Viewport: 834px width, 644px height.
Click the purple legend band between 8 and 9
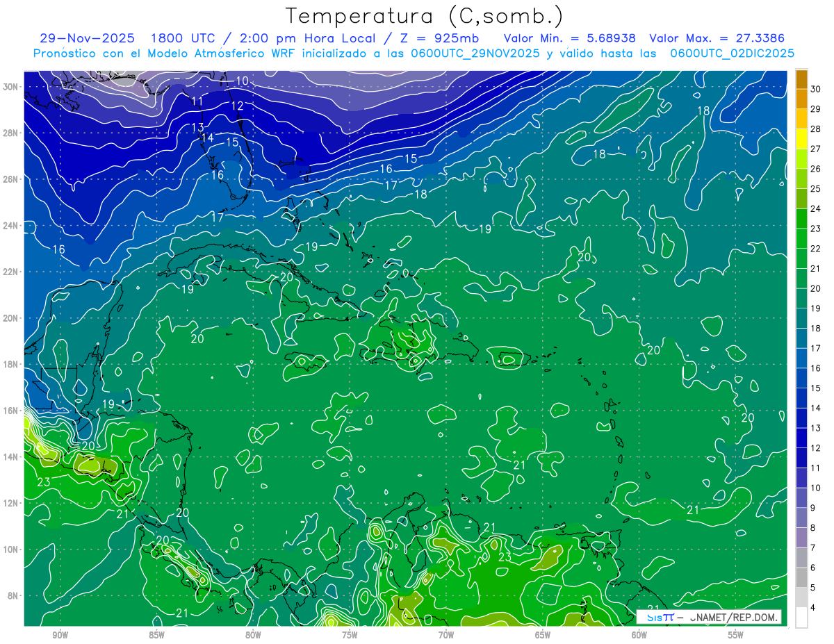[x=801, y=518]
